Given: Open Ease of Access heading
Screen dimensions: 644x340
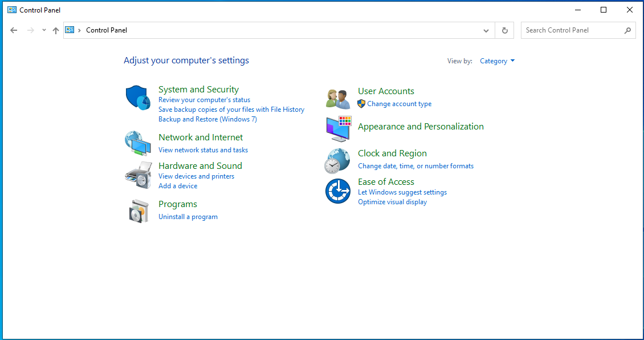Looking at the screenshot, I should (x=386, y=182).
